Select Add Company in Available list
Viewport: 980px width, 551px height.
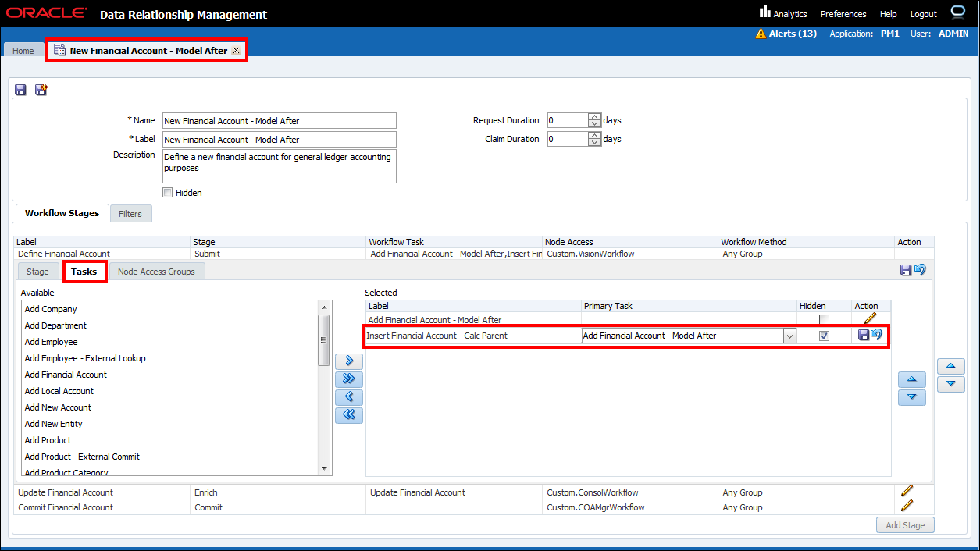[x=51, y=309]
